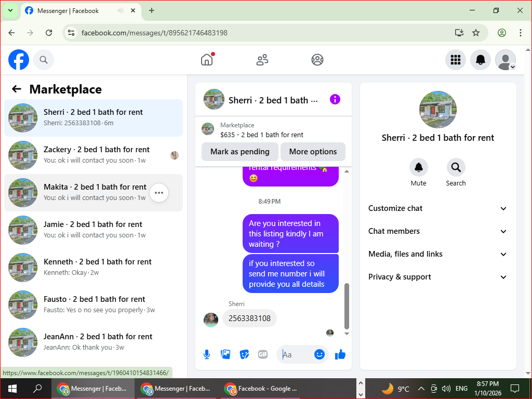Choose a GIF icon
This screenshot has height=399, width=532.
(263, 354)
